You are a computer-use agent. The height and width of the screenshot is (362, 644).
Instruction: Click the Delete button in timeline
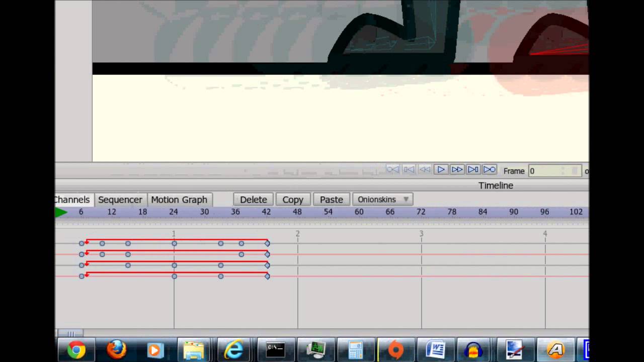pos(254,200)
